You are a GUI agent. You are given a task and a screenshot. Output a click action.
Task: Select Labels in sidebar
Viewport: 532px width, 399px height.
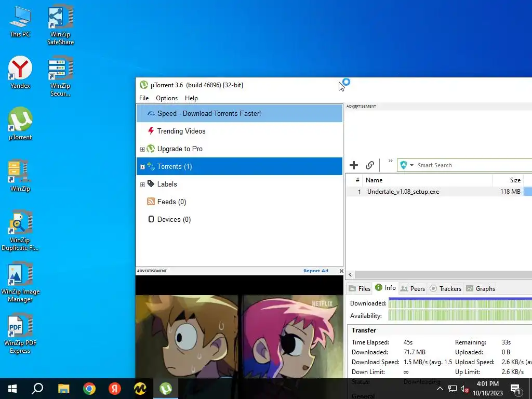tap(240, 184)
